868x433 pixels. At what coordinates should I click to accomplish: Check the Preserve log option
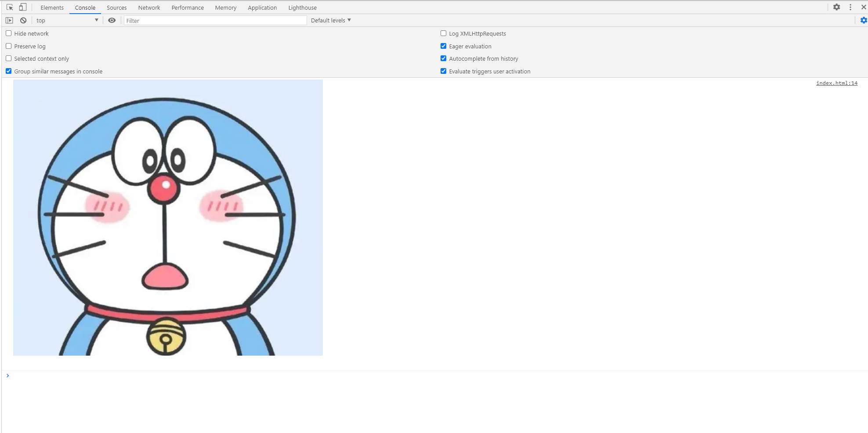[8, 46]
